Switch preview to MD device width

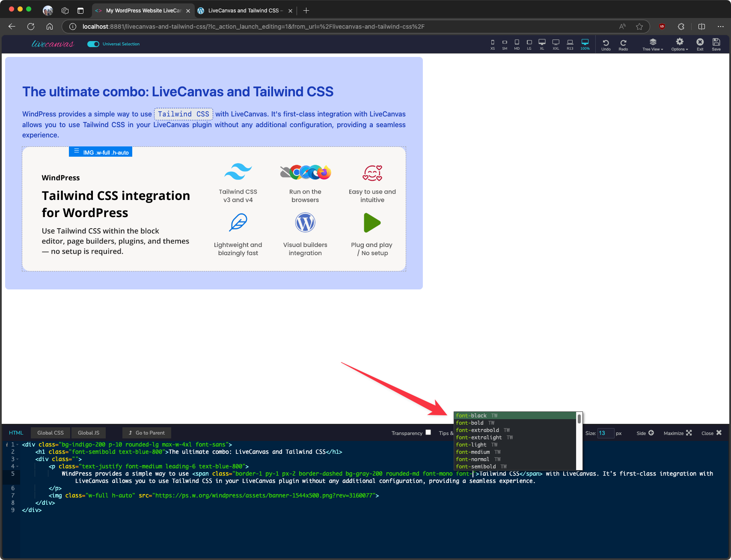tap(517, 44)
